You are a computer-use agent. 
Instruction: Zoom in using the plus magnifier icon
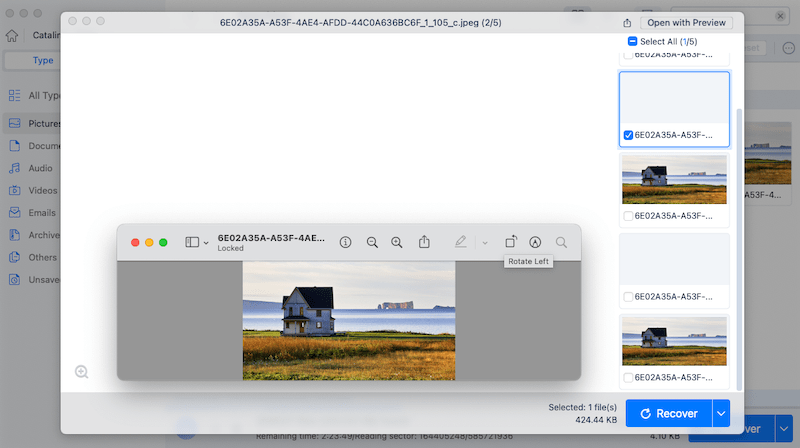tap(397, 242)
